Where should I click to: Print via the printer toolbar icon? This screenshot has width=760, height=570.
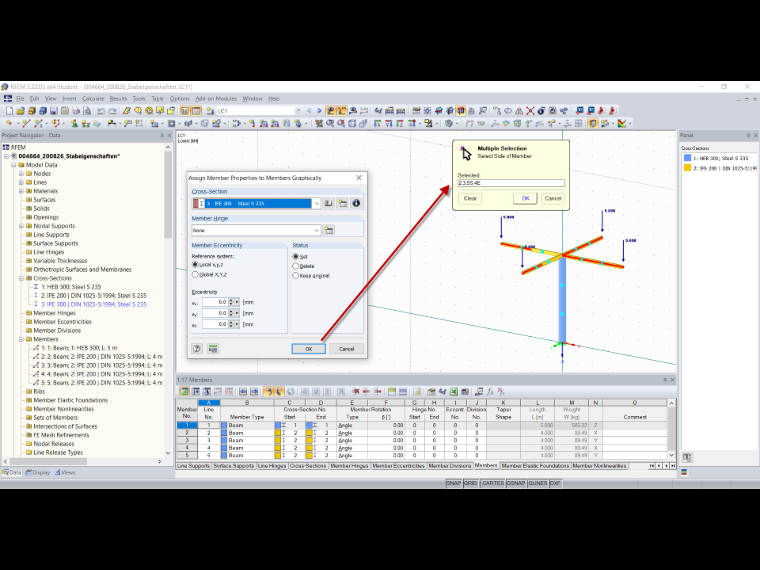[x=76, y=111]
